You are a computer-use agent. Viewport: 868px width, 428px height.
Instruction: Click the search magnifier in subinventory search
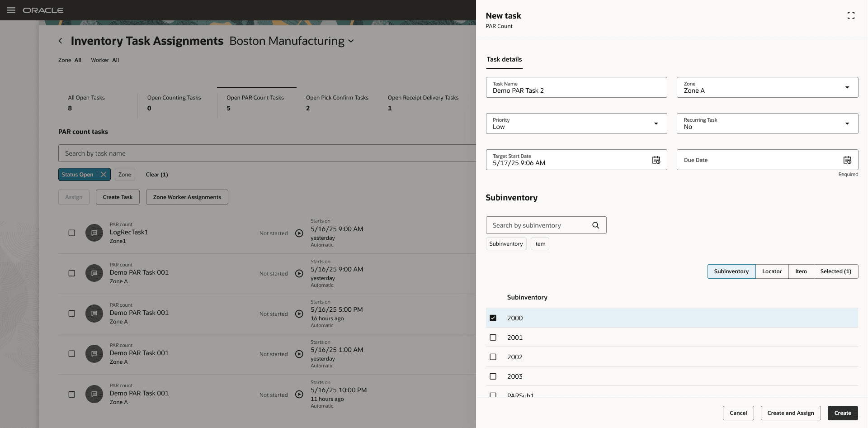595,225
